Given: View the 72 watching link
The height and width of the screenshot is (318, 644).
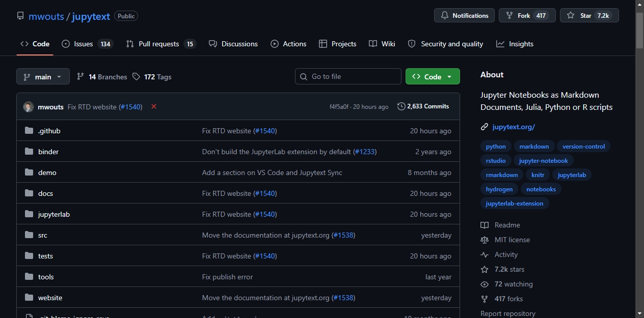Looking at the screenshot, I should click(x=507, y=284).
